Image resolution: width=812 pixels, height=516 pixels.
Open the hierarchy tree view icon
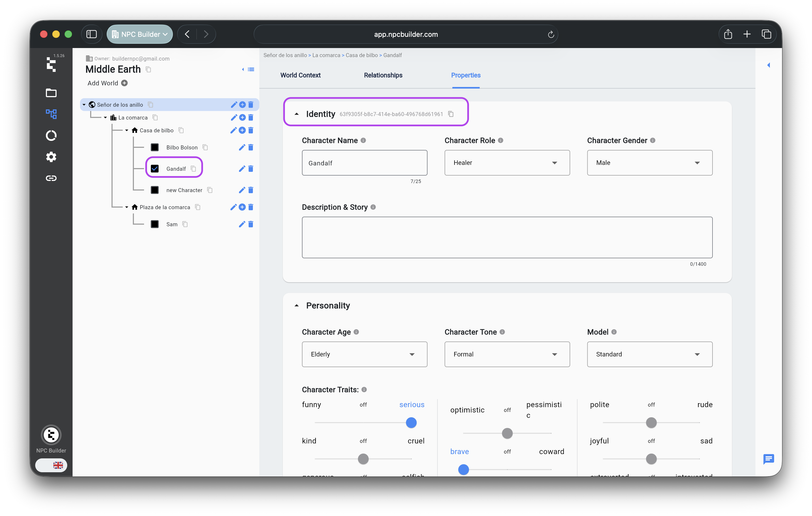[51, 114]
